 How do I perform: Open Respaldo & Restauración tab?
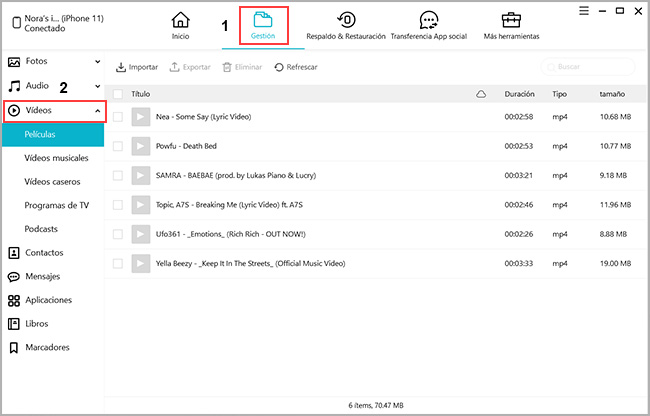[346, 26]
